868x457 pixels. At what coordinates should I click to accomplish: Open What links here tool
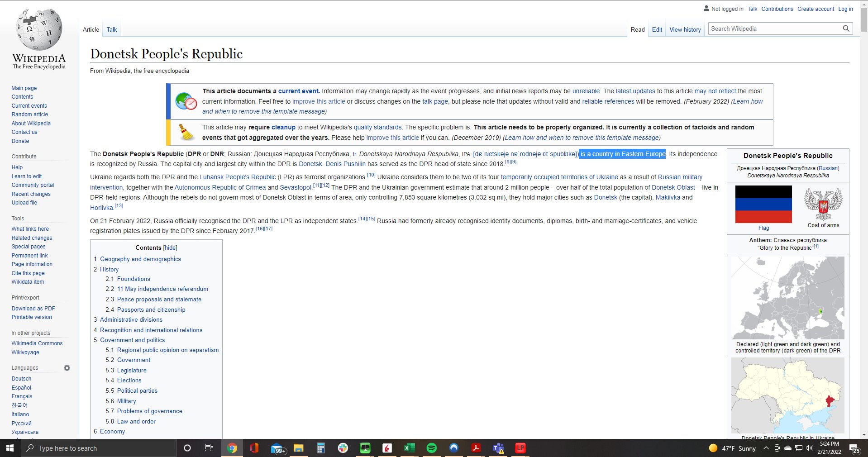click(x=30, y=229)
